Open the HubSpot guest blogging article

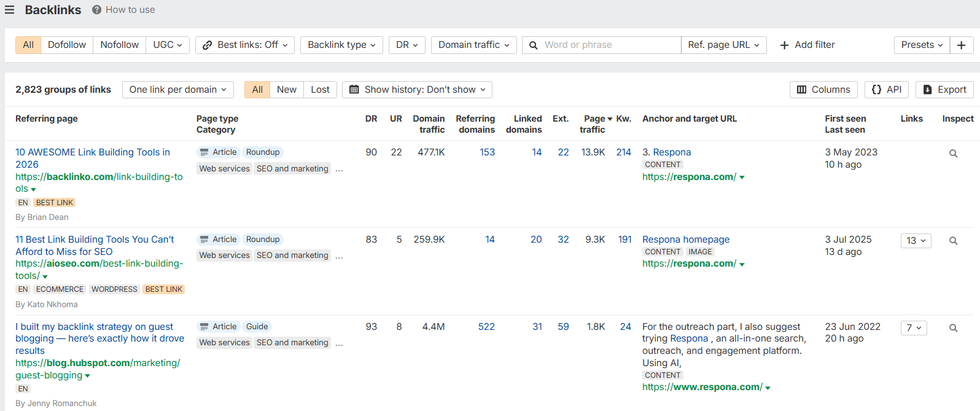(99, 339)
